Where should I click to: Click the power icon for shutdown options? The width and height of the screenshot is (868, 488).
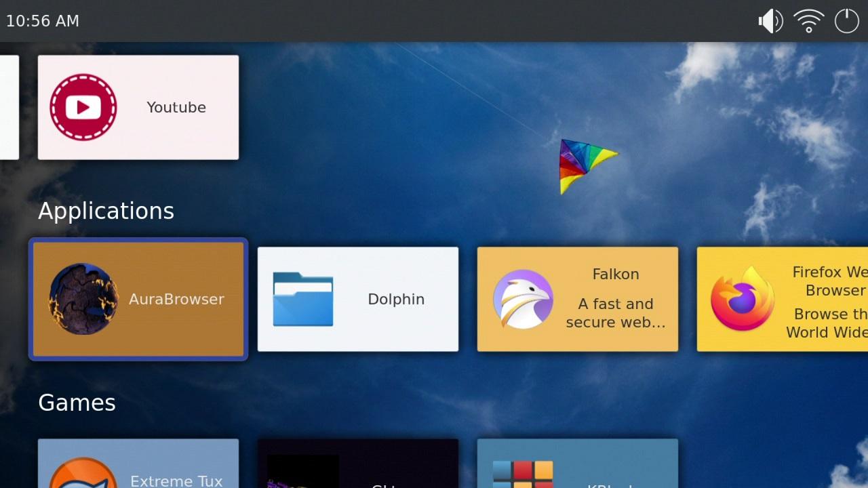tap(846, 21)
